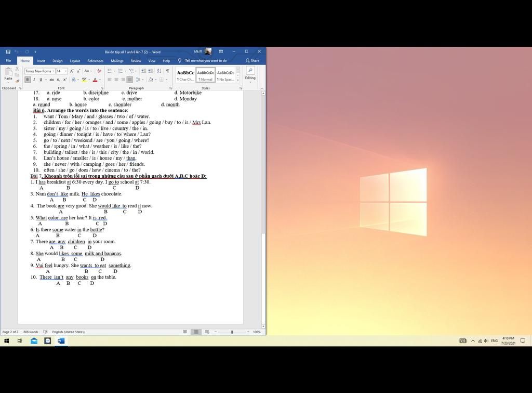The height and width of the screenshot is (393, 532).
Task: Open the user account picture
Action: pos(208,51)
